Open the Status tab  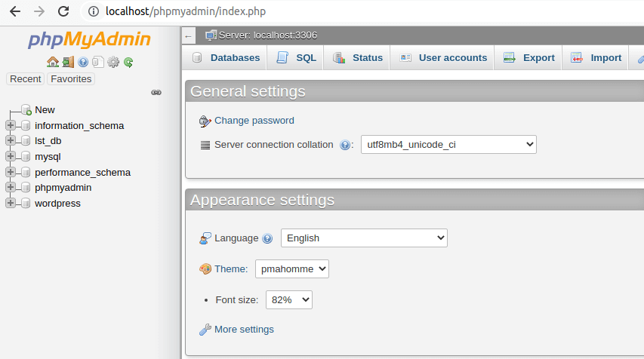357,58
